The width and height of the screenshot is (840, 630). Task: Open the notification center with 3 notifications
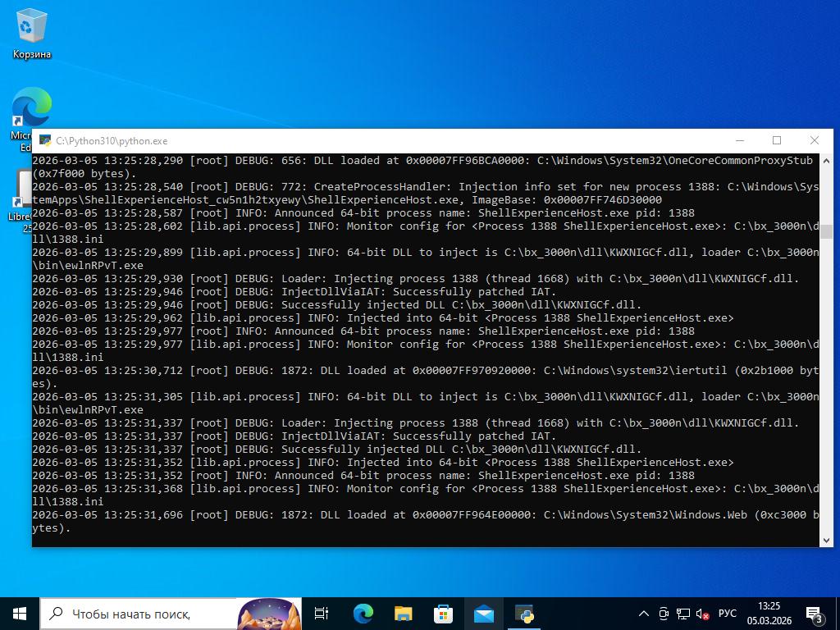click(x=815, y=614)
